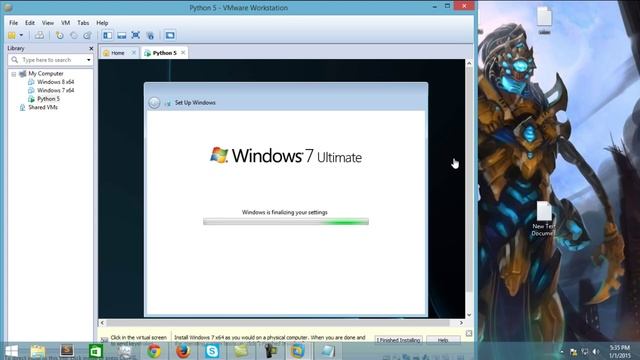This screenshot has width=640, height=360.
Task: Click the vertical scrollbar down arrow
Action: (x=469, y=315)
